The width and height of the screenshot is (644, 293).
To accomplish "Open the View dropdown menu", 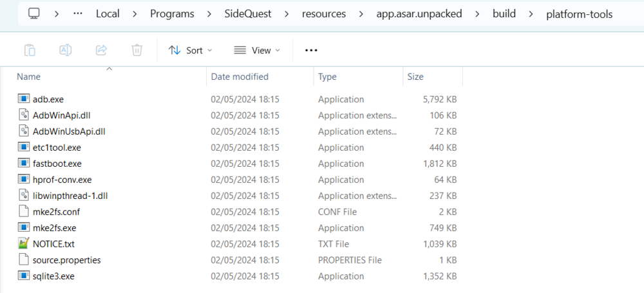I will pos(257,50).
